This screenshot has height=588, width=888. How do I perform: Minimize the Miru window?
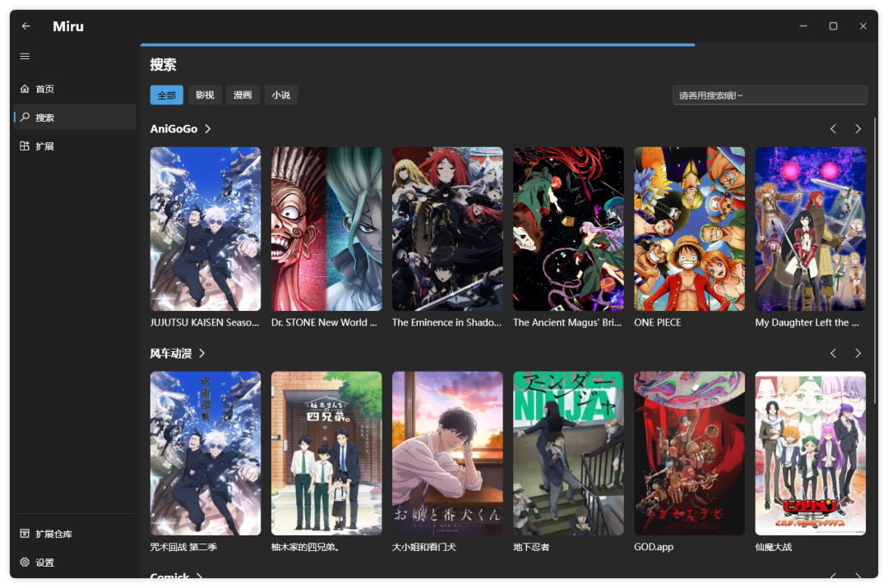[x=803, y=26]
